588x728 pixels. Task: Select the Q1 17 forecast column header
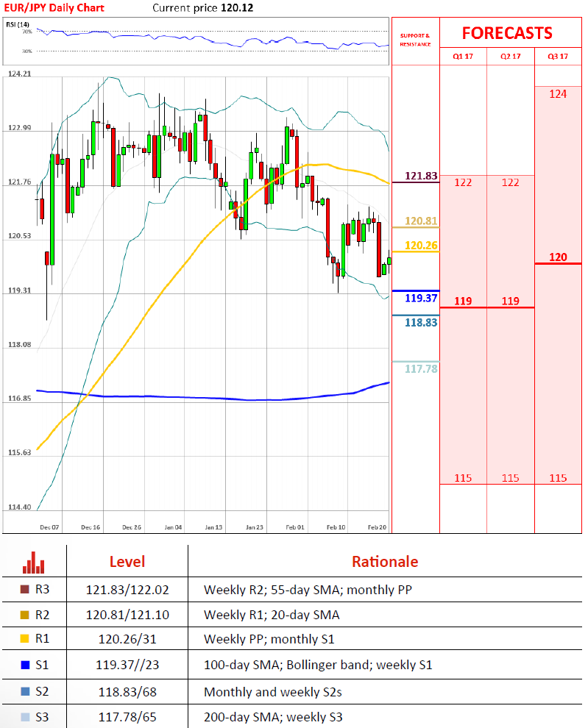pos(463,56)
